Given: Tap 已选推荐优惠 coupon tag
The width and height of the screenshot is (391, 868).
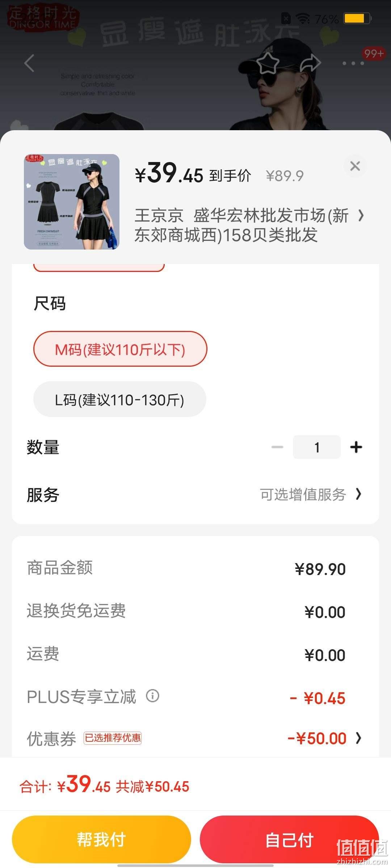Looking at the screenshot, I should [113, 738].
